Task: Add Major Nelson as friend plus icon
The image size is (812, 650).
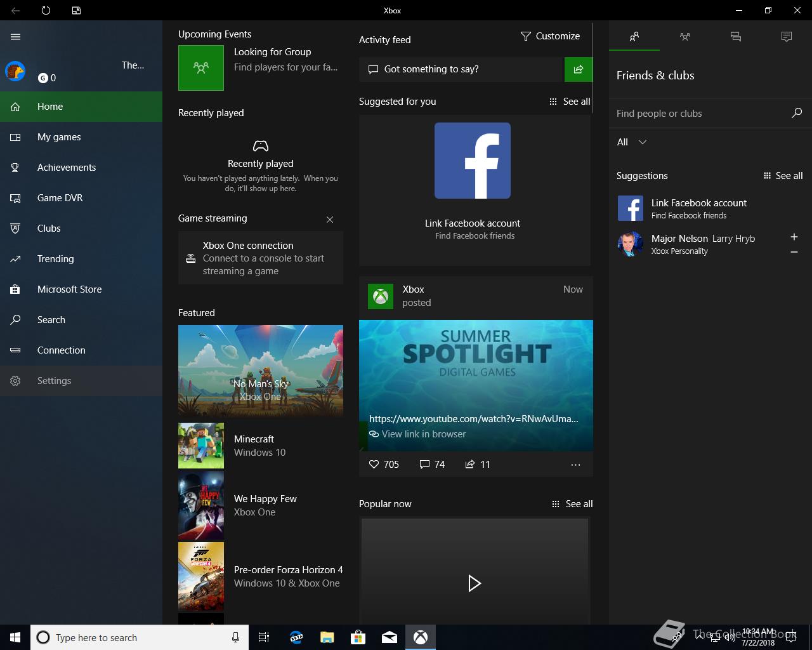Action: [x=794, y=237]
